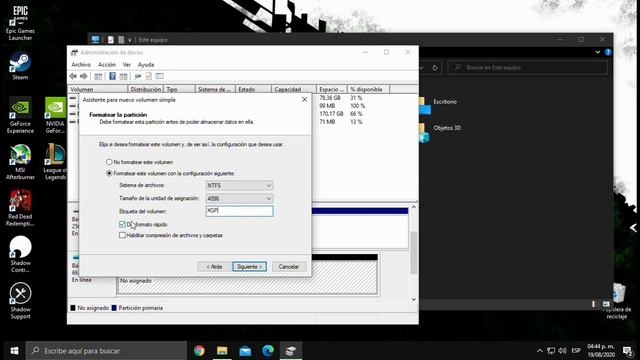Click help icon in Este equipo window
This screenshot has width=640, height=360.
[x=608, y=52]
